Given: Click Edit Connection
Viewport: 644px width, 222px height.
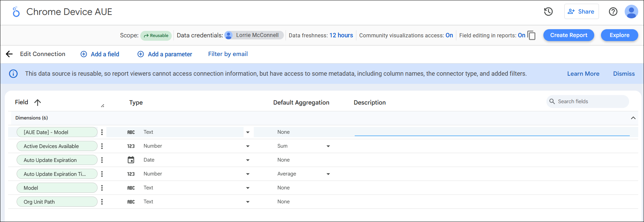Looking at the screenshot, I should pos(43,54).
